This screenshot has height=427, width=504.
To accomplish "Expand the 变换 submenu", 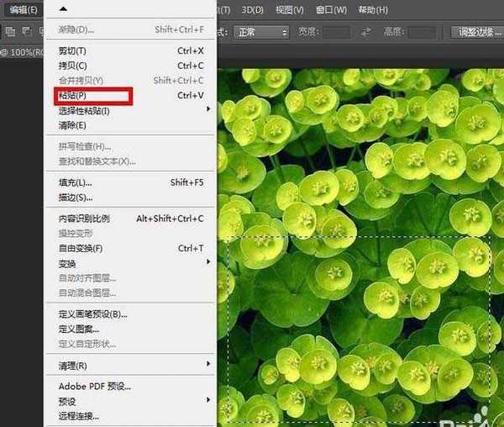I will [x=76, y=262].
